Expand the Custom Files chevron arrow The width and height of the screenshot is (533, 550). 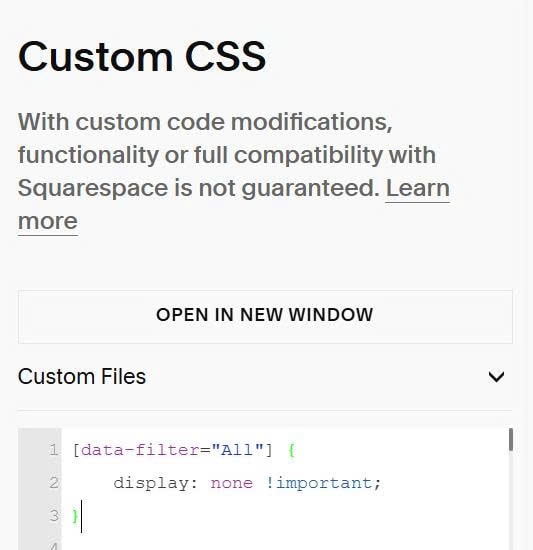[x=496, y=377]
